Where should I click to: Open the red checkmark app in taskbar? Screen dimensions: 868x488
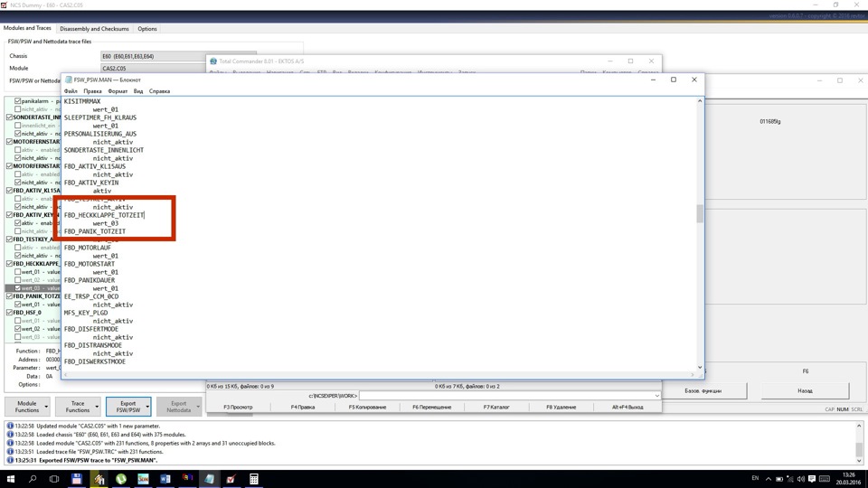(231, 479)
